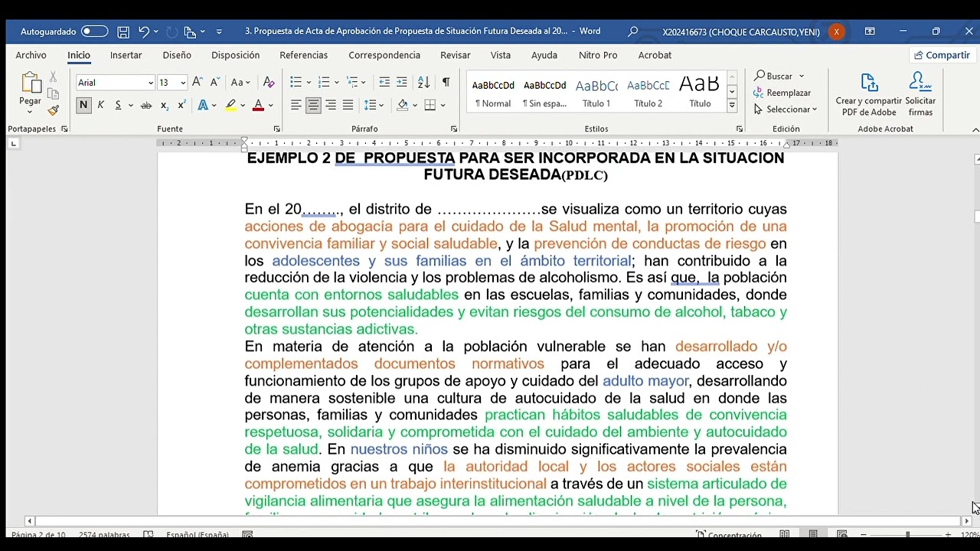Apply strikethrough formatting
This screenshot has width=980, height=551.
(146, 105)
